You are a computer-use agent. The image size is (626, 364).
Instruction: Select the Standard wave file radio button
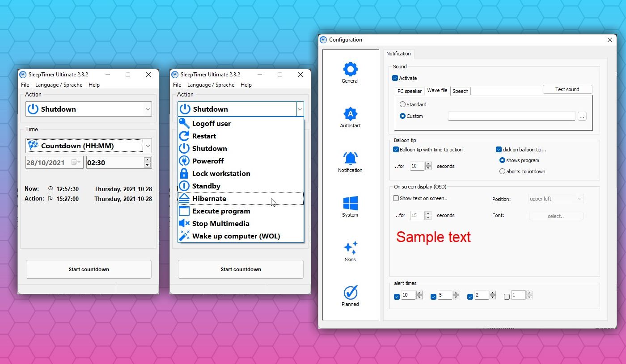(x=402, y=105)
